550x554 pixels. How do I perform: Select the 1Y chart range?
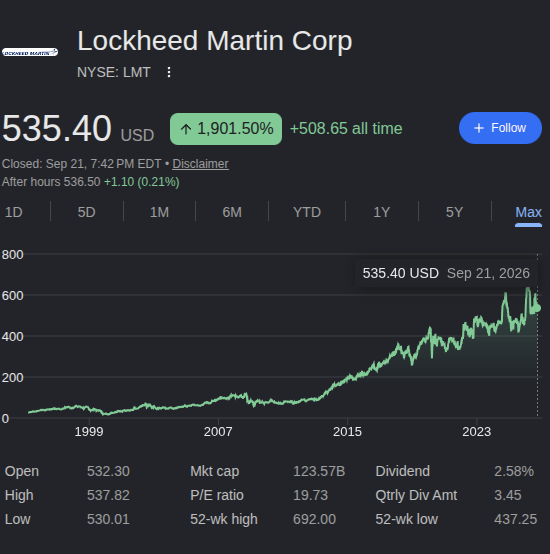382,212
